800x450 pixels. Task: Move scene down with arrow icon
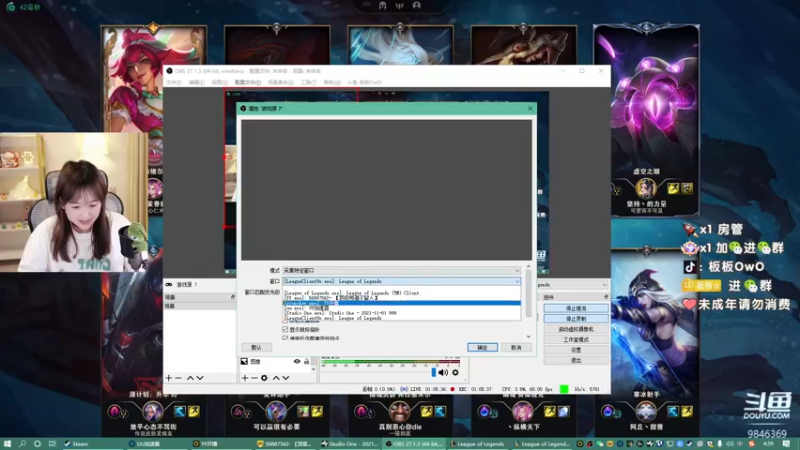point(200,378)
